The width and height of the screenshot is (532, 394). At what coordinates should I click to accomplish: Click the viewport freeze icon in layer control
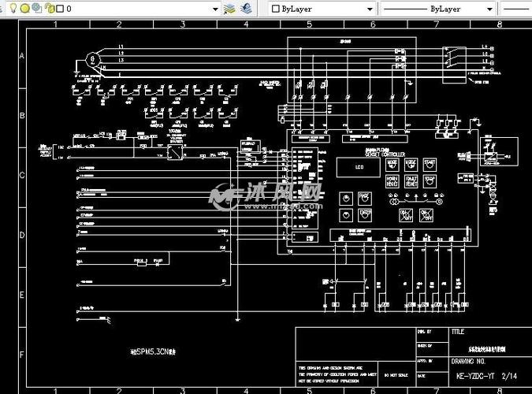coord(36,9)
